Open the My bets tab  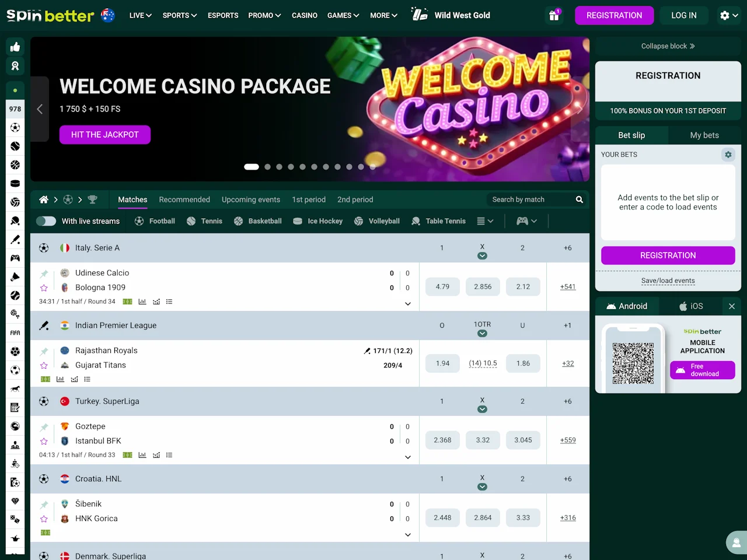click(704, 135)
